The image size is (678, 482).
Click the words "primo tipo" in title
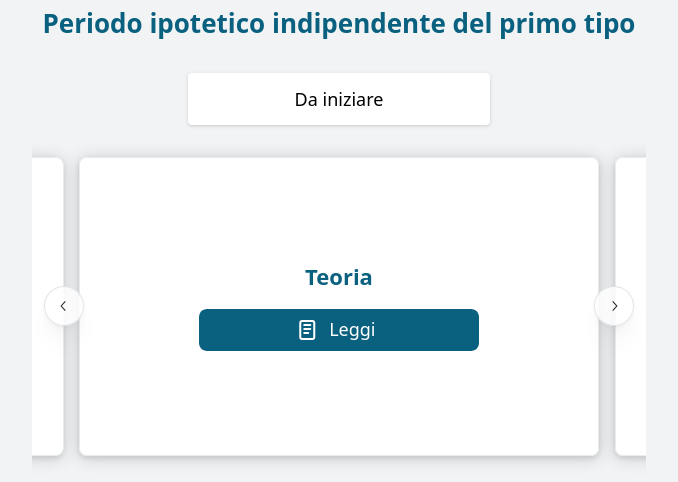(x=567, y=23)
